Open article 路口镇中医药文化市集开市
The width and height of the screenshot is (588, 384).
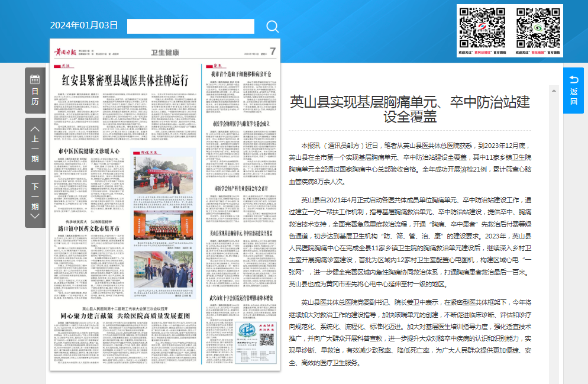(x=89, y=228)
